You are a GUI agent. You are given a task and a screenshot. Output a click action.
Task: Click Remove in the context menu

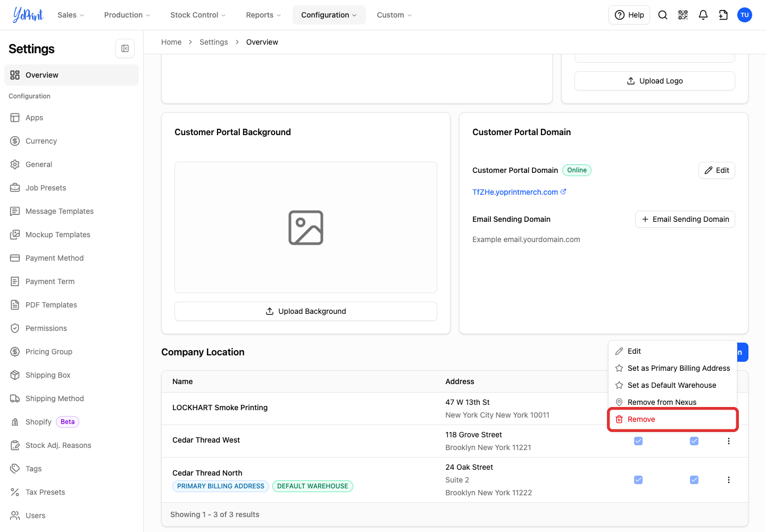click(673, 419)
